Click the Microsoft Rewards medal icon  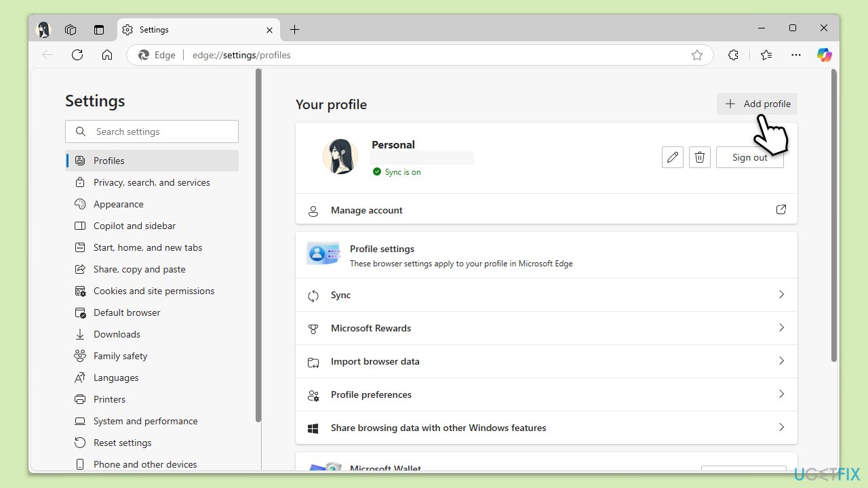coord(313,329)
